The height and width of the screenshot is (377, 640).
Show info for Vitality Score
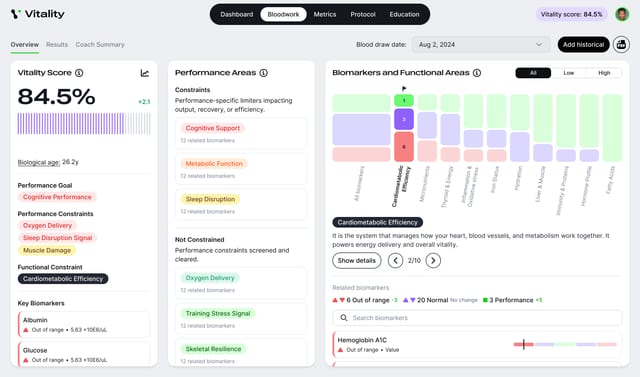[79, 73]
